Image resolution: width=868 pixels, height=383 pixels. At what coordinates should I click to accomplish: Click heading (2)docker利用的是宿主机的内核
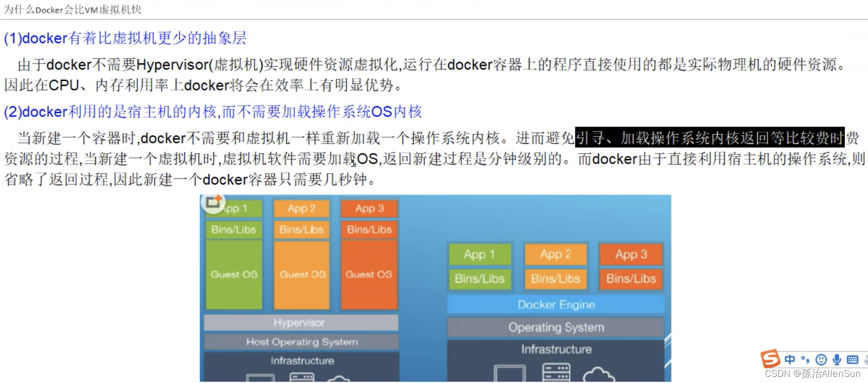[x=213, y=111]
